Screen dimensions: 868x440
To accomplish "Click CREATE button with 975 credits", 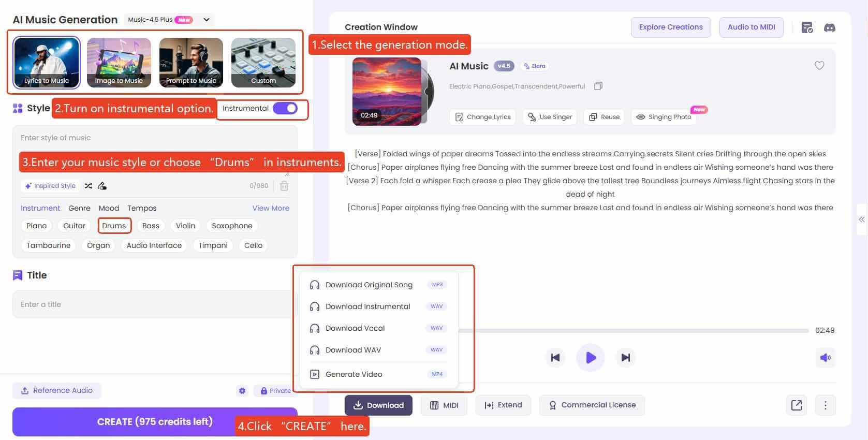I will [155, 422].
